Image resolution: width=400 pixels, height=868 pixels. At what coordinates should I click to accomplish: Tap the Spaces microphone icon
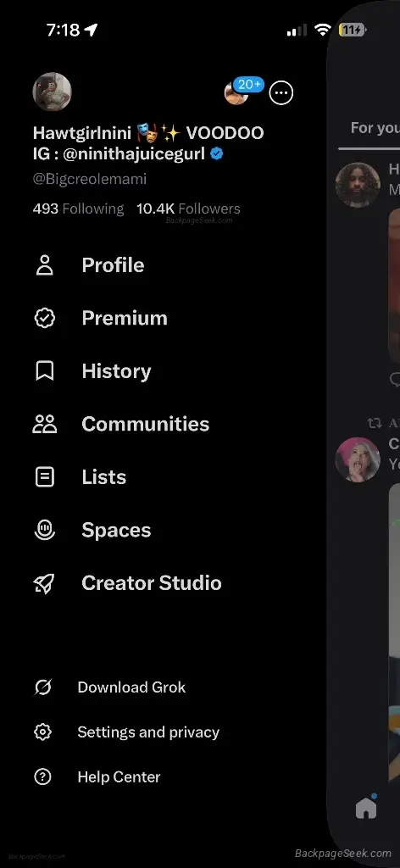click(44, 530)
